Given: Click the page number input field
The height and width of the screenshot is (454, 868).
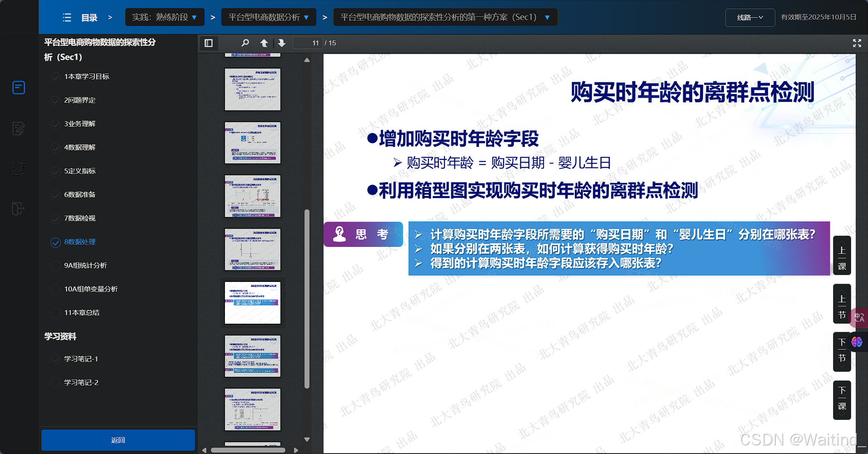Looking at the screenshot, I should click(x=308, y=43).
